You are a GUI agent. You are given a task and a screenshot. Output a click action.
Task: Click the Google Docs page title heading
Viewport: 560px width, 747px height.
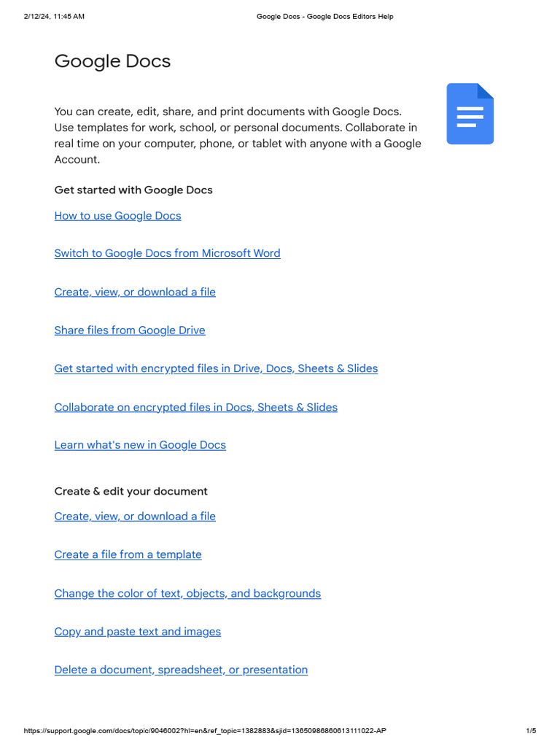tap(112, 61)
